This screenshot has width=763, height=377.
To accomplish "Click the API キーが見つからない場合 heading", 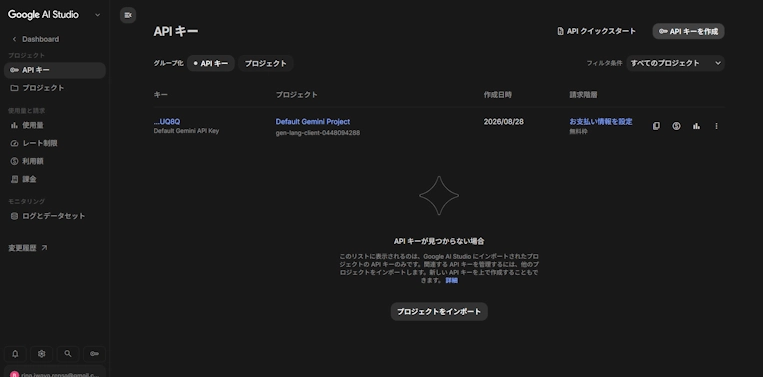I will (439, 241).
